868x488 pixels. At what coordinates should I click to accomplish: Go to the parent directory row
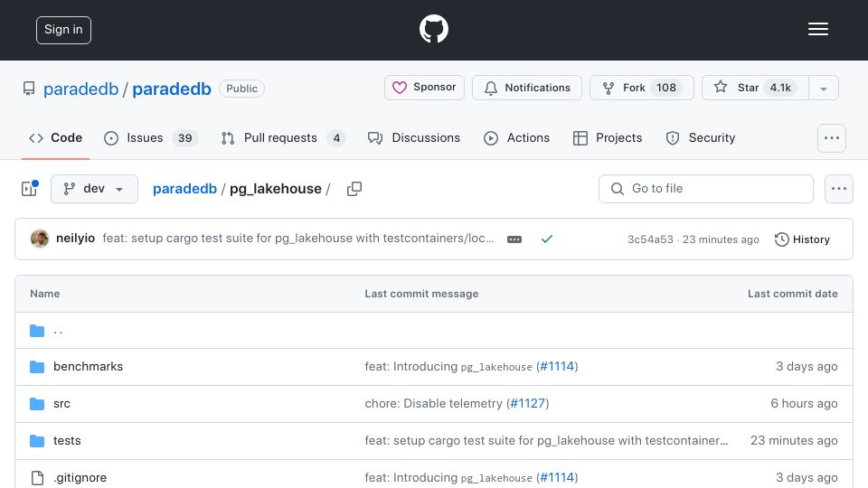[x=433, y=331]
